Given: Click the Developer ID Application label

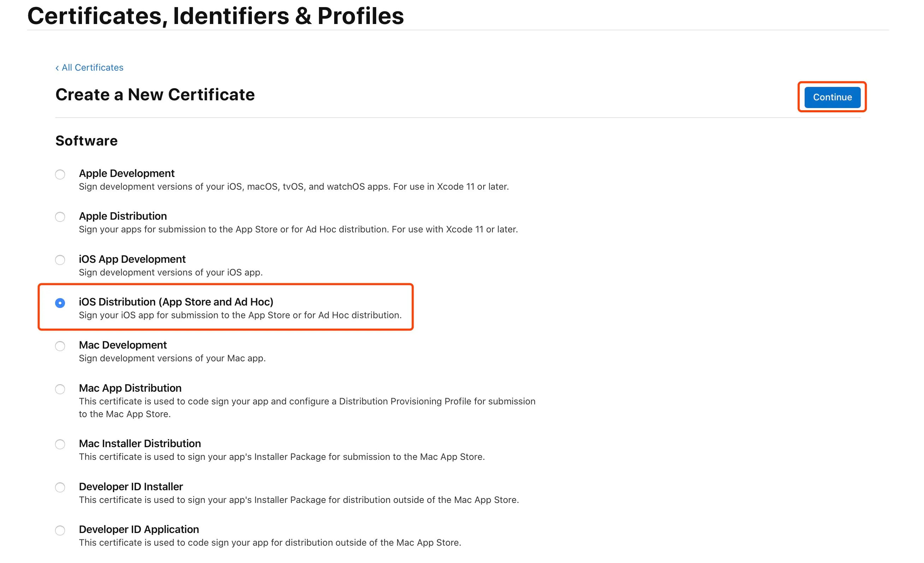Looking at the screenshot, I should pos(139,529).
